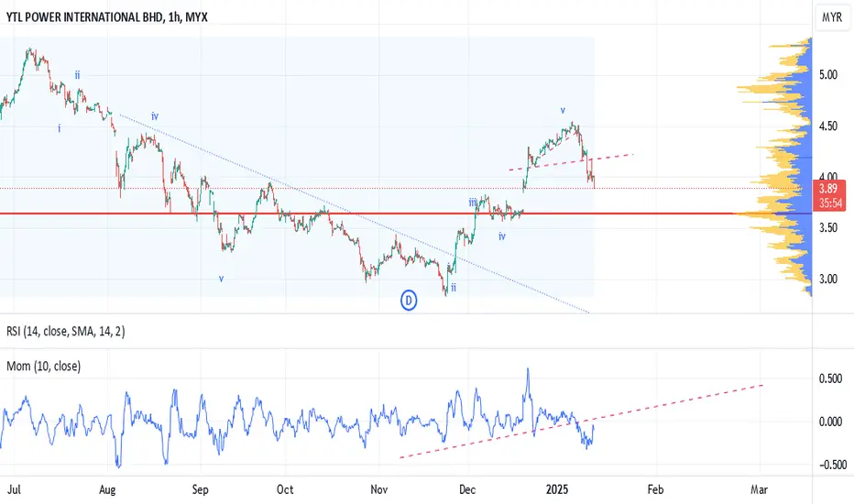The height and width of the screenshot is (504, 854).
Task: Select wave label iv near August
Action: click(155, 116)
